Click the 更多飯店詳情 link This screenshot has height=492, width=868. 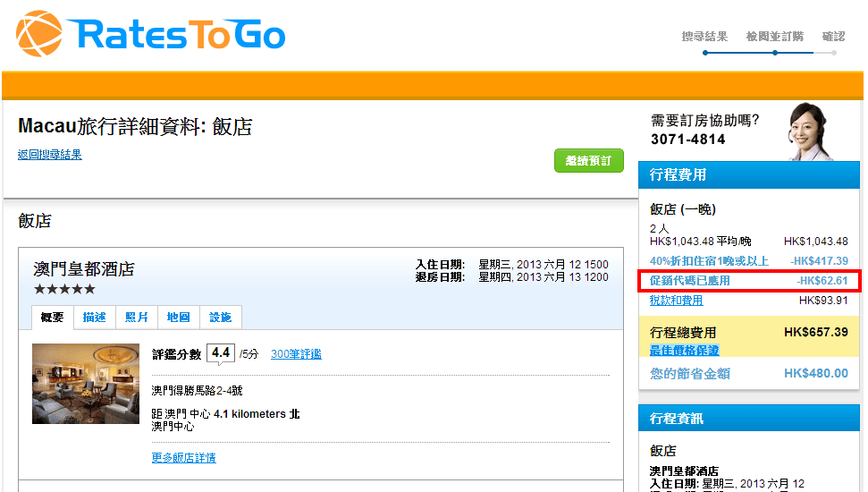[184, 458]
